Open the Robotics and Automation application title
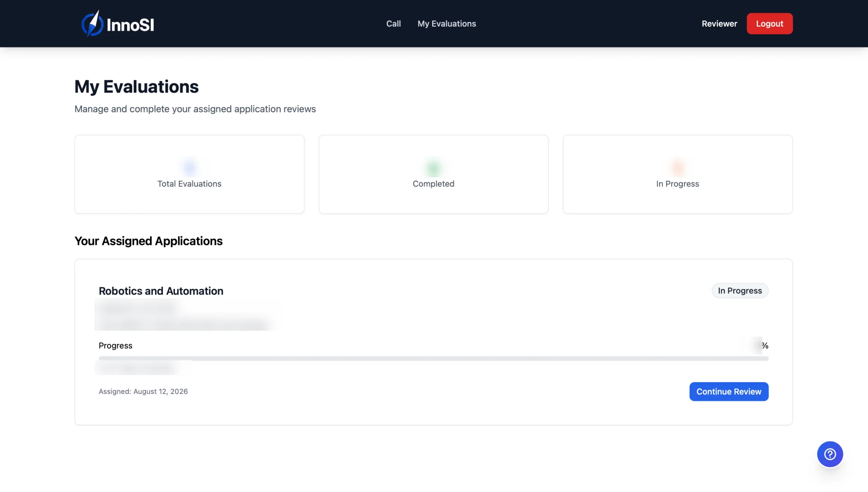 (x=161, y=291)
